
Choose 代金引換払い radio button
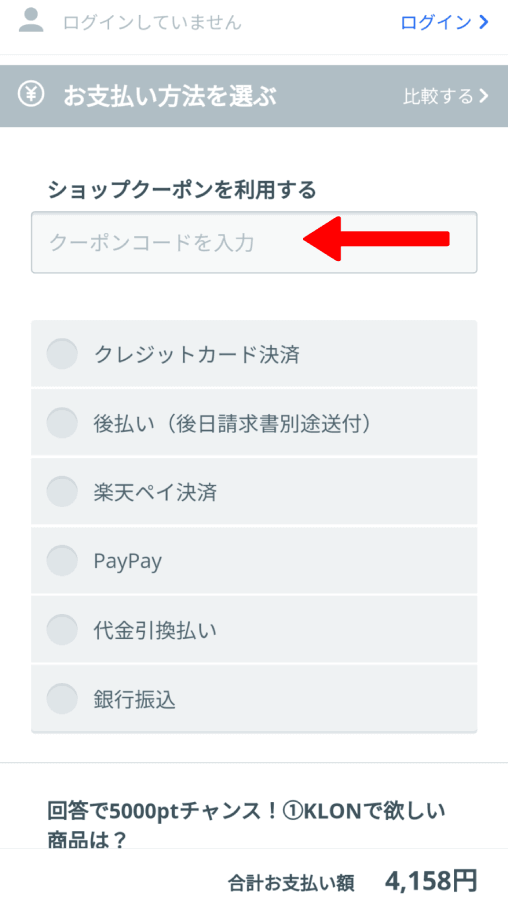pos(62,630)
